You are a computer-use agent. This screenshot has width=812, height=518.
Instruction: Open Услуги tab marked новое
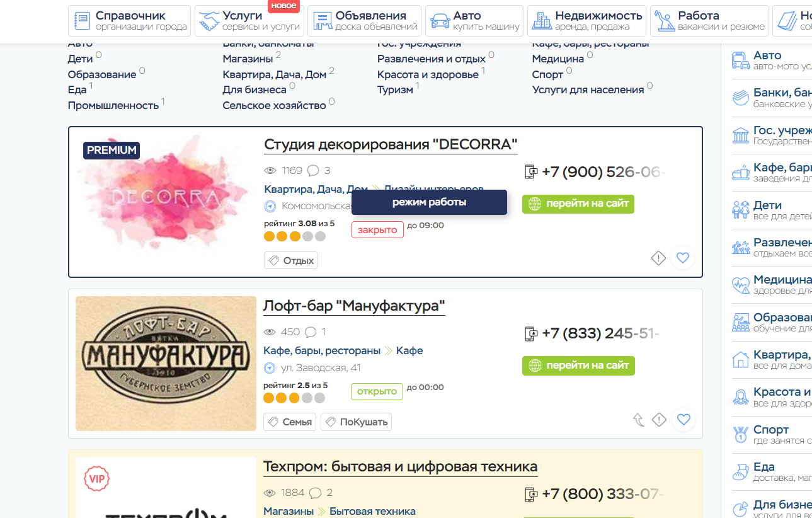click(249, 21)
